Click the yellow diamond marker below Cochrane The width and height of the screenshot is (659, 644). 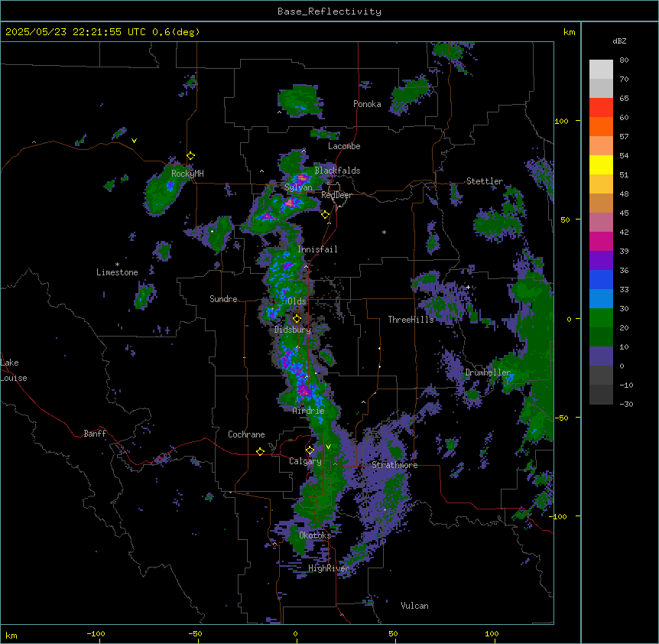[x=260, y=451]
